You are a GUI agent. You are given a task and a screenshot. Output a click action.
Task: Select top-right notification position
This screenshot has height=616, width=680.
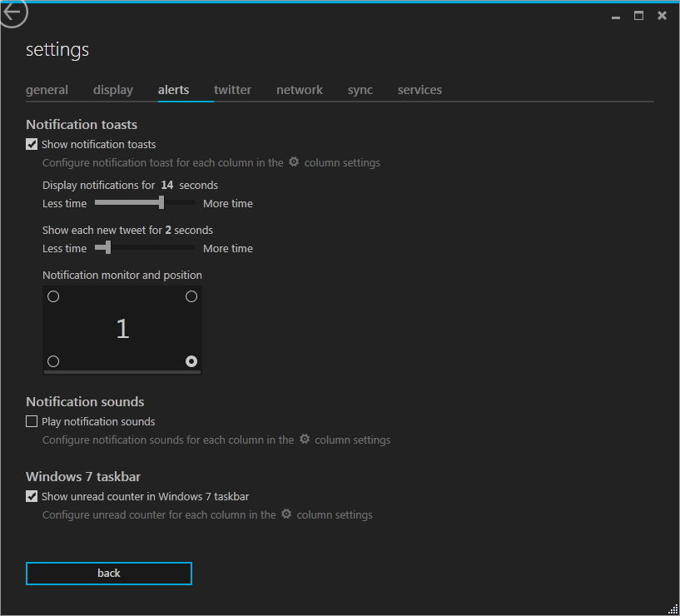click(x=191, y=296)
